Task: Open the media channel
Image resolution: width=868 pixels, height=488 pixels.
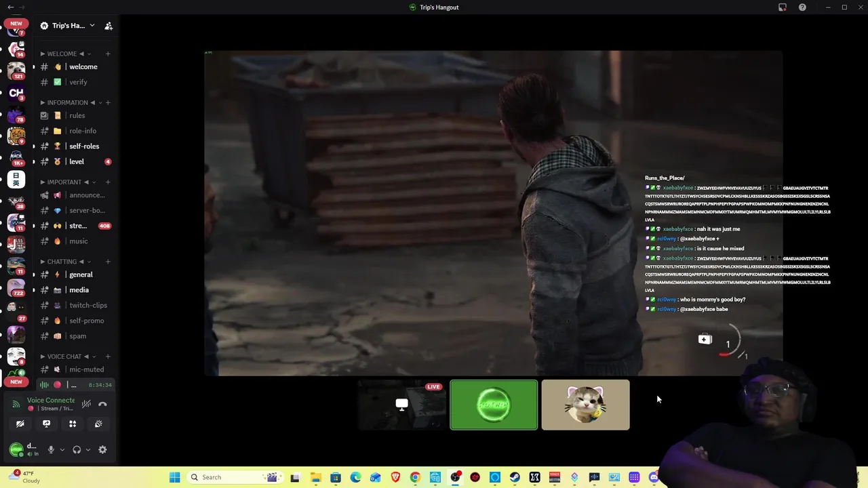Action: tap(76, 290)
